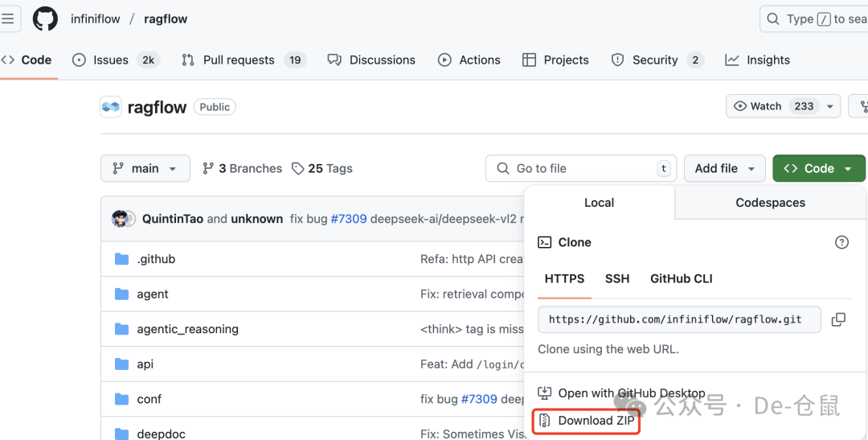Open the hamburger navigation menu
868x440 pixels.
(x=9, y=19)
